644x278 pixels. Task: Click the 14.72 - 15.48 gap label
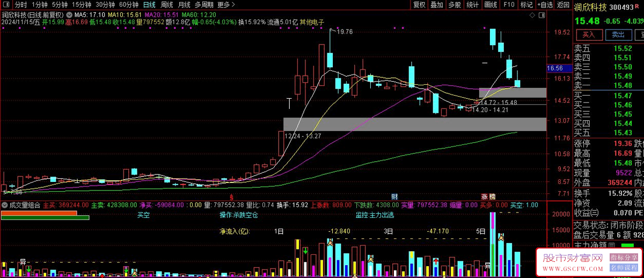point(499,103)
